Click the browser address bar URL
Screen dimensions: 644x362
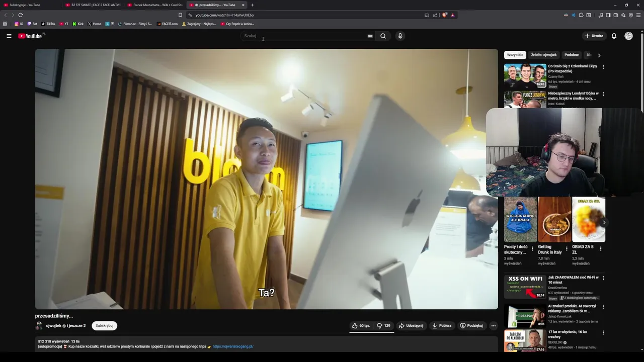pos(224,15)
